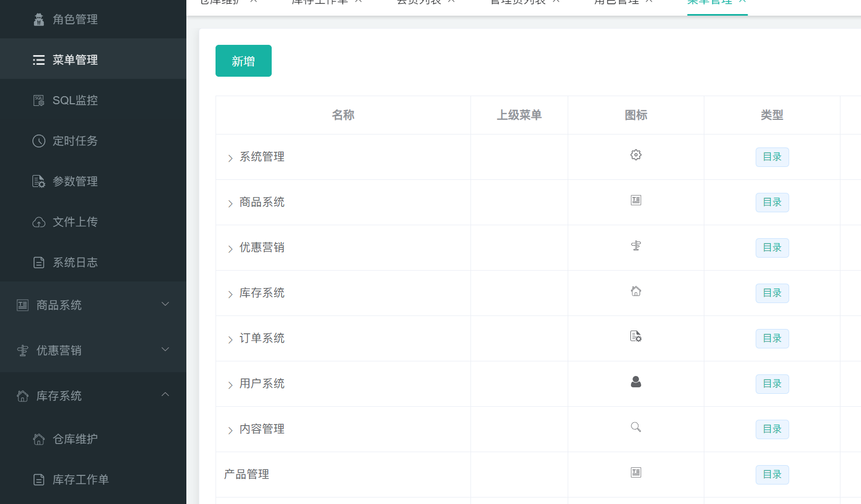Expand the 优惠营销 sidebar group chevron

coord(165,350)
